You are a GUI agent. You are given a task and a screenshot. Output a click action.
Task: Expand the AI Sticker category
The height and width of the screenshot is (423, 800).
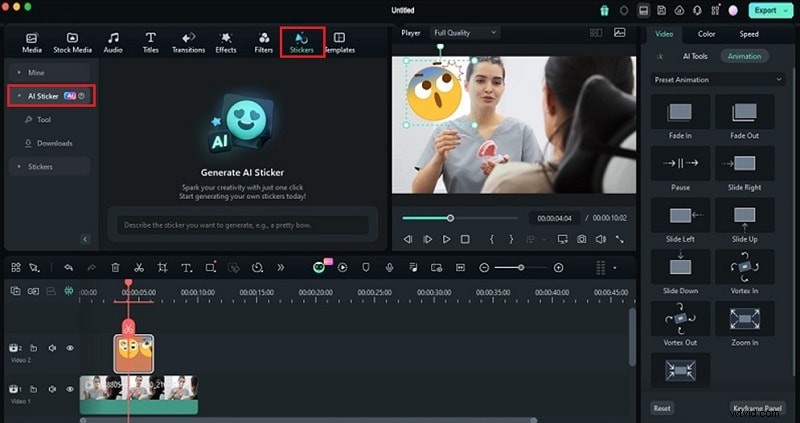51,96
